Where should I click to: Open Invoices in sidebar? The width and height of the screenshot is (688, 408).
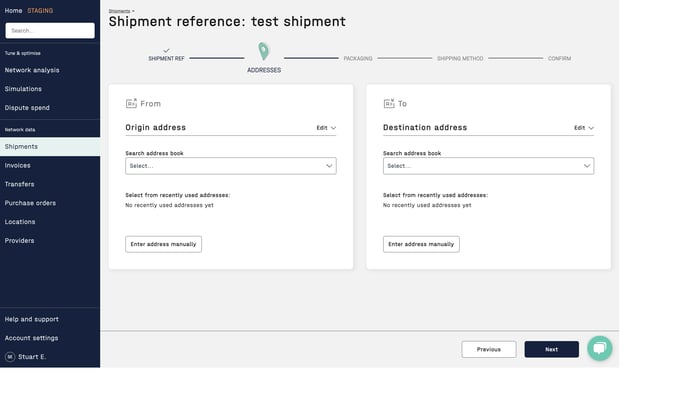click(x=18, y=165)
